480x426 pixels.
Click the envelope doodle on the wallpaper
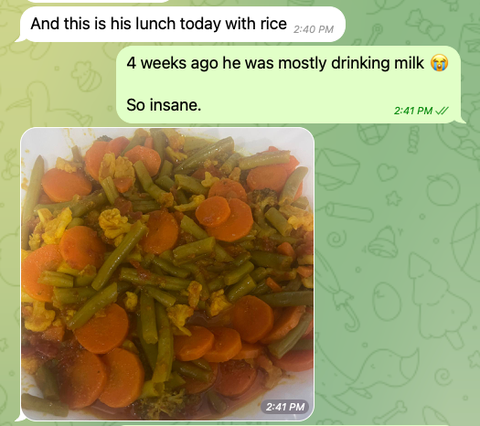tap(337, 169)
